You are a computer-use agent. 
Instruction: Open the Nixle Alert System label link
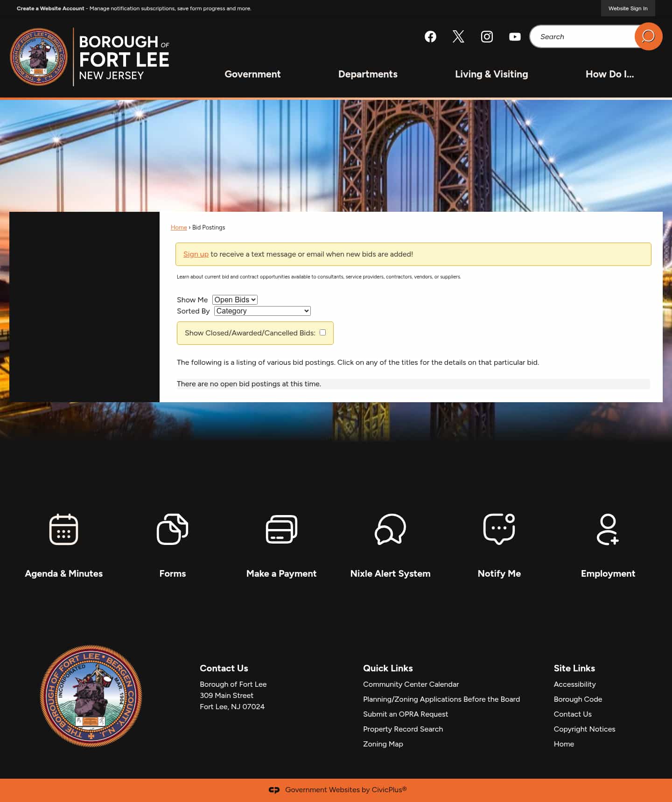point(390,573)
